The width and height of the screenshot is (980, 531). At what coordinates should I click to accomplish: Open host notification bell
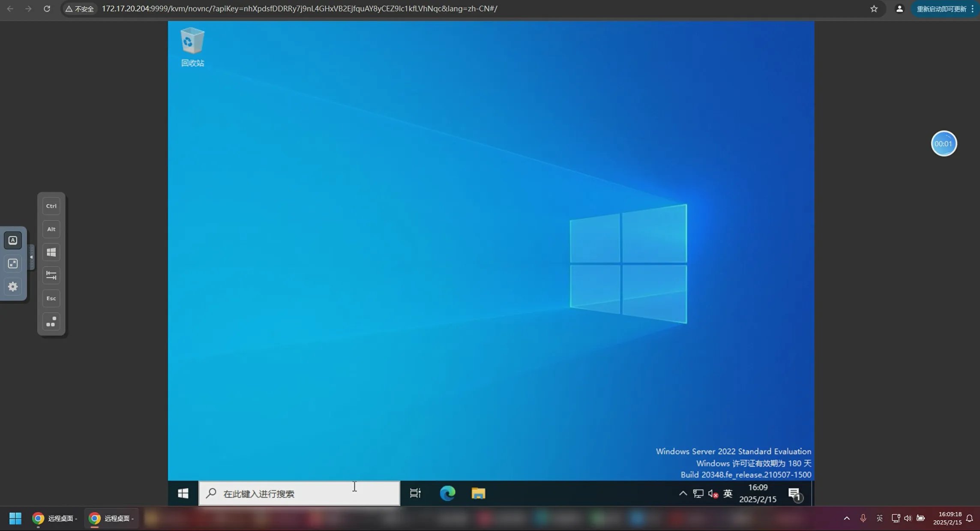[970, 518]
